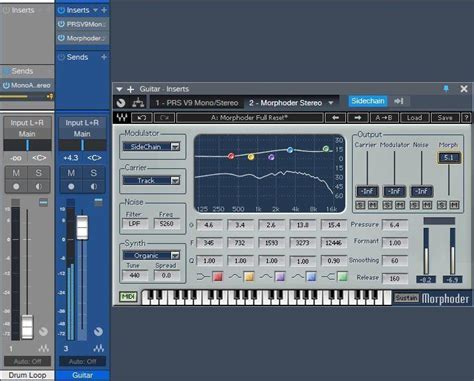This screenshot has height=381, width=474.
Task: Click the sidechain source arrow icon
Action: point(399,101)
